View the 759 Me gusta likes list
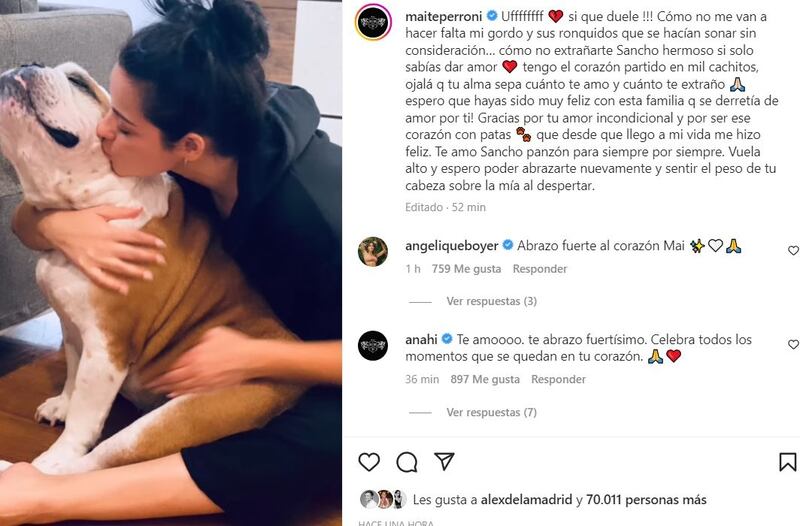 pos(466,269)
